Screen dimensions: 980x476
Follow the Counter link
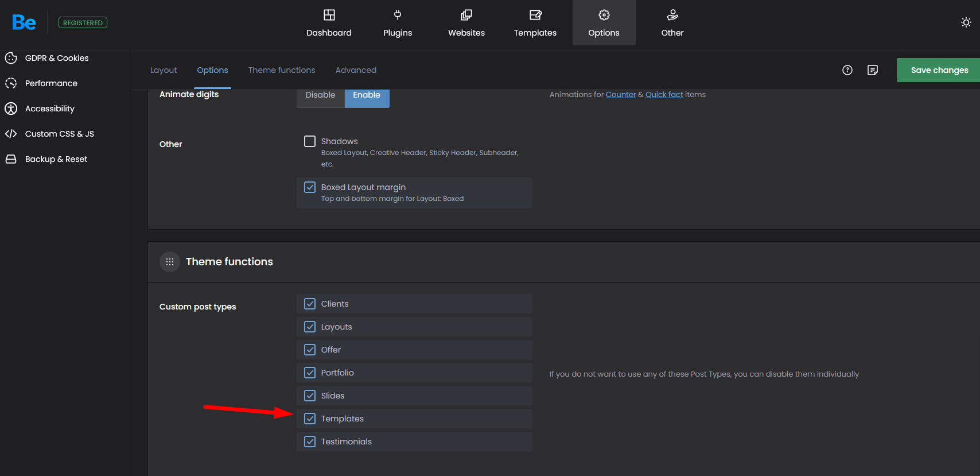point(621,95)
